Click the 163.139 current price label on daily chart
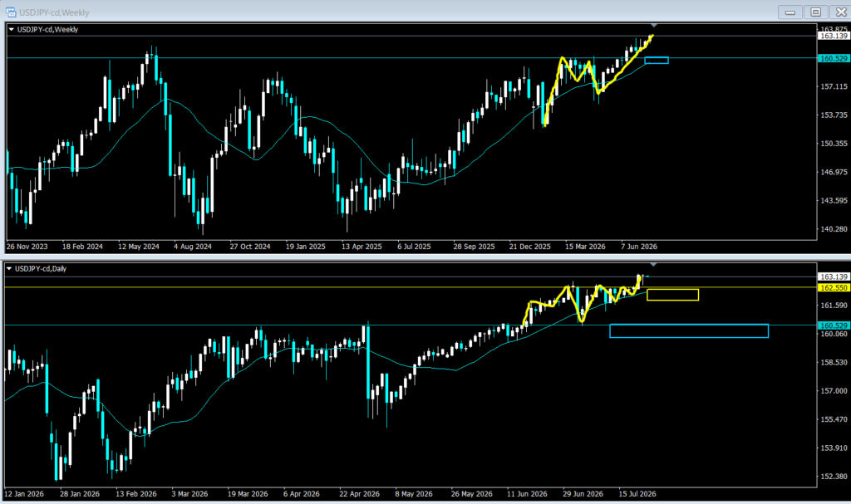 pos(833,276)
